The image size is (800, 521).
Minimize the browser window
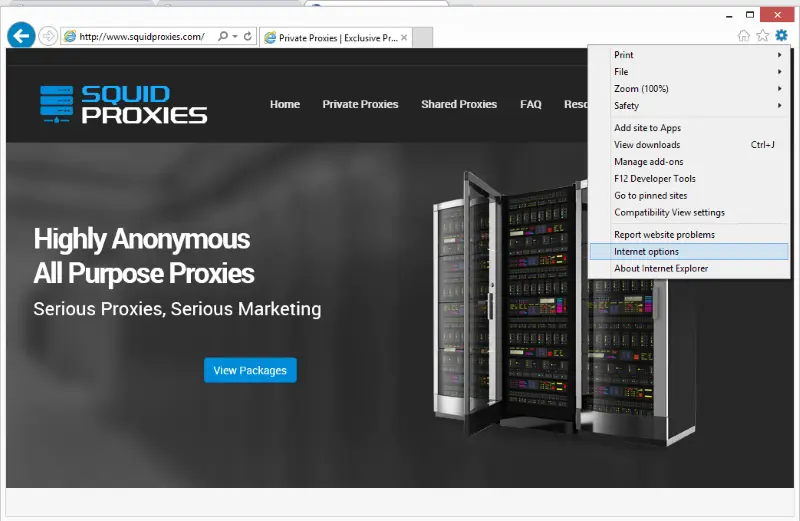(x=729, y=15)
